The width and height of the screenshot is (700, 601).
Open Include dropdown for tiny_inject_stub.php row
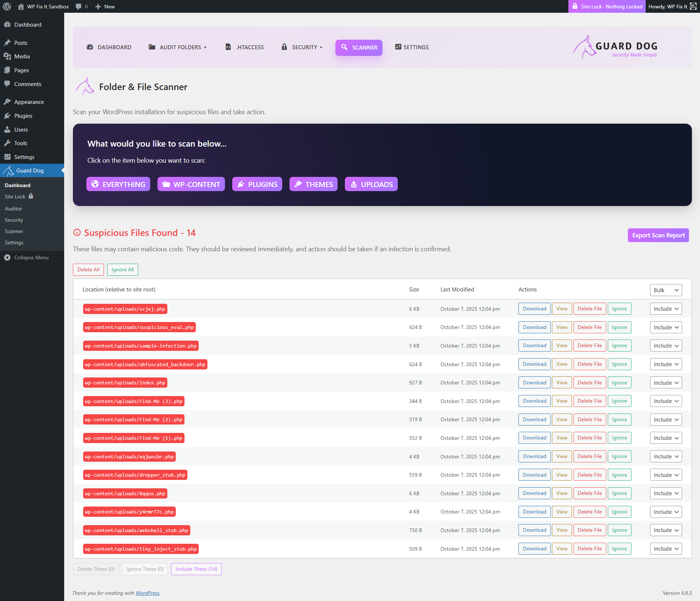[666, 549]
